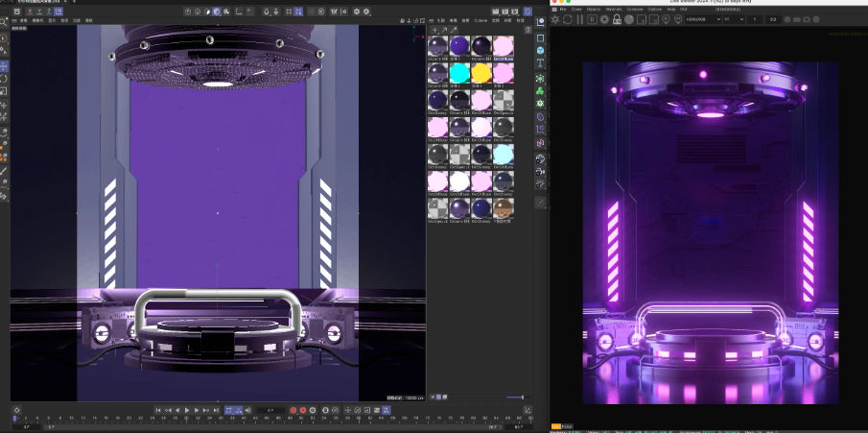Toggle the record keyframe button

(x=292, y=410)
